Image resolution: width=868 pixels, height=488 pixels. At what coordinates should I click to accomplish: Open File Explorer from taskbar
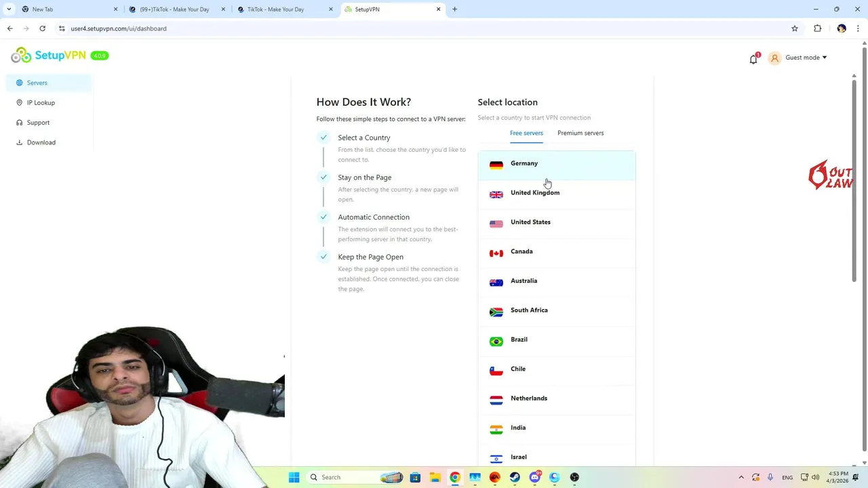[435, 478]
